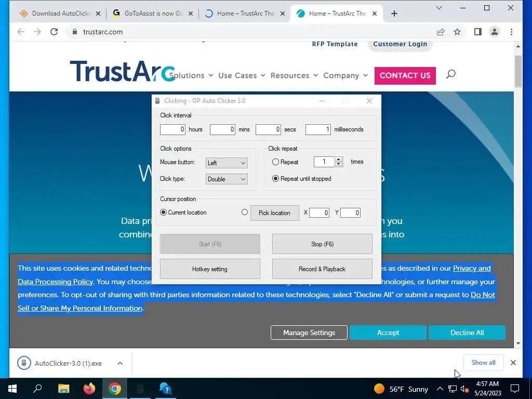Click the share page icon in address bar
The height and width of the screenshot is (399, 532).
[x=441, y=32]
